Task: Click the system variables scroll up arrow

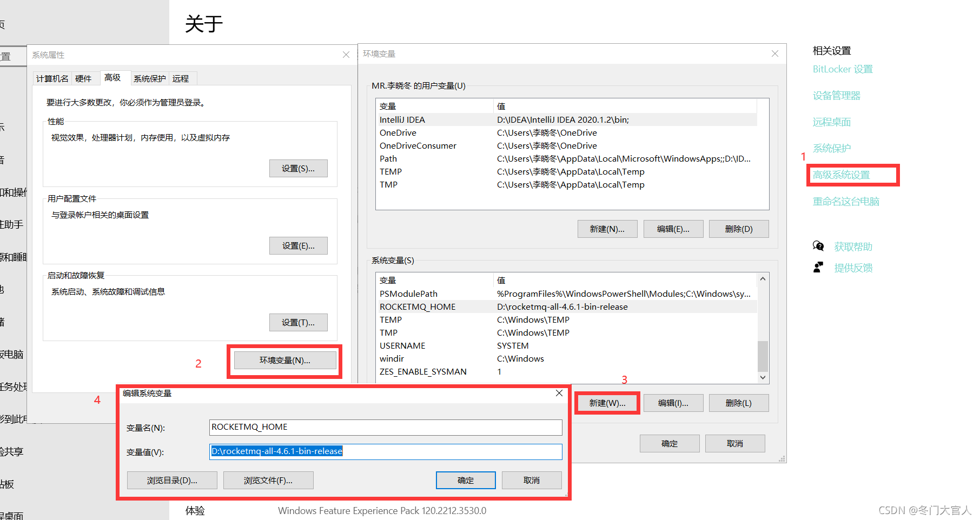Action: click(x=763, y=279)
